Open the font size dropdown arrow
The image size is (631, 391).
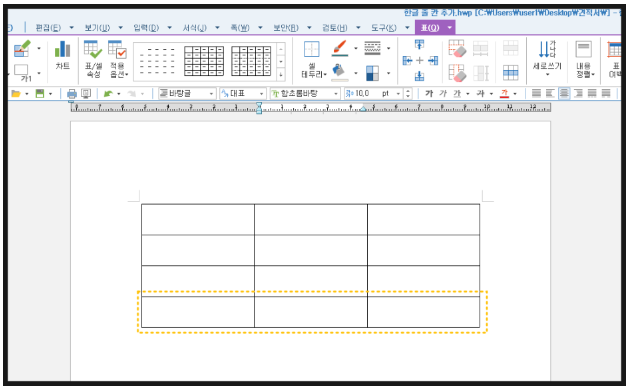(x=398, y=94)
